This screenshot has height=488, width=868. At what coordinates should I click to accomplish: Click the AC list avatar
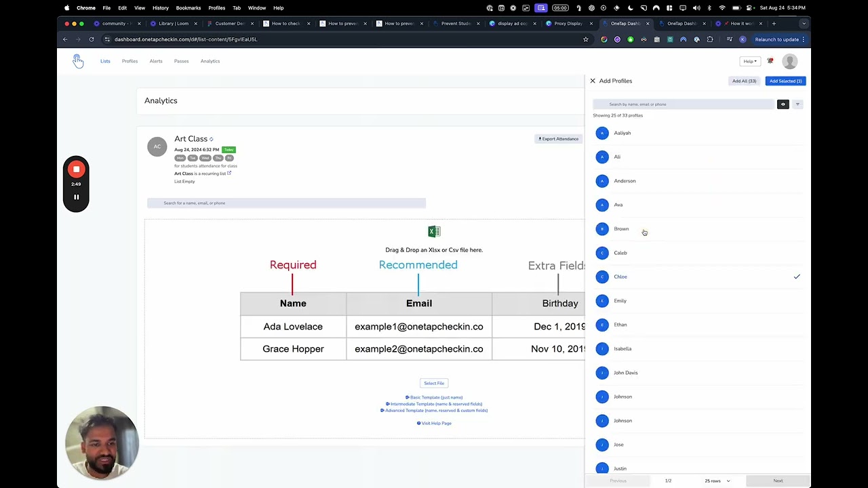pos(157,146)
